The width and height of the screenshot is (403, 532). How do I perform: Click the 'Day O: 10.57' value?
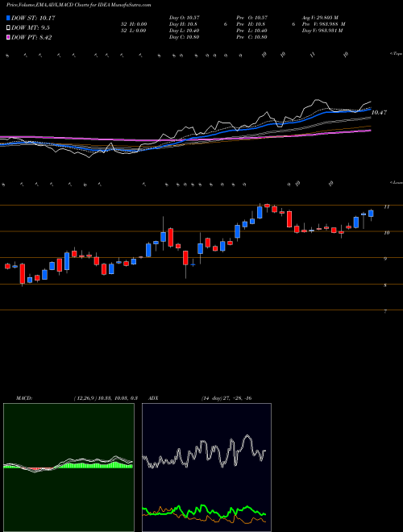point(184,18)
